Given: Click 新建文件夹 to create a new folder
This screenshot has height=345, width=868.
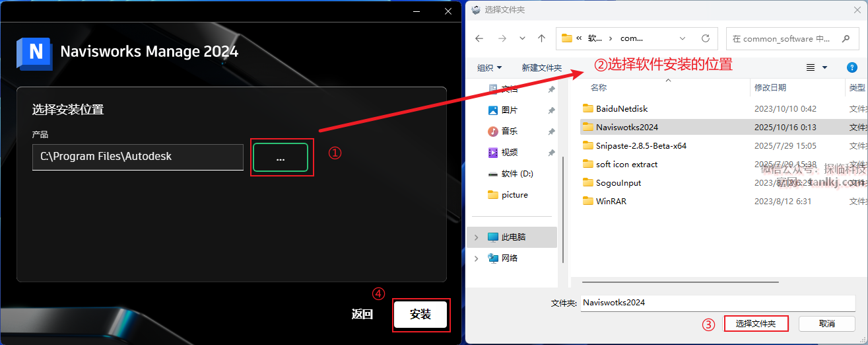Looking at the screenshot, I should coord(541,67).
